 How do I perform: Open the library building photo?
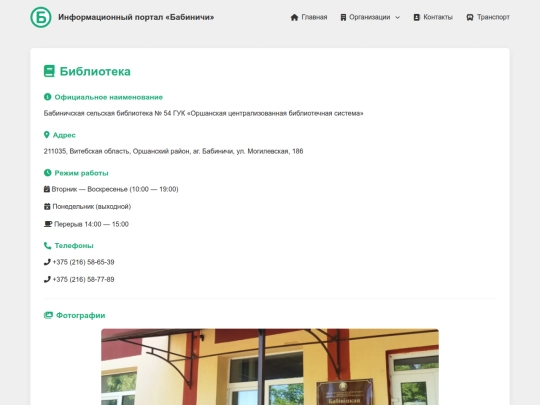270,367
